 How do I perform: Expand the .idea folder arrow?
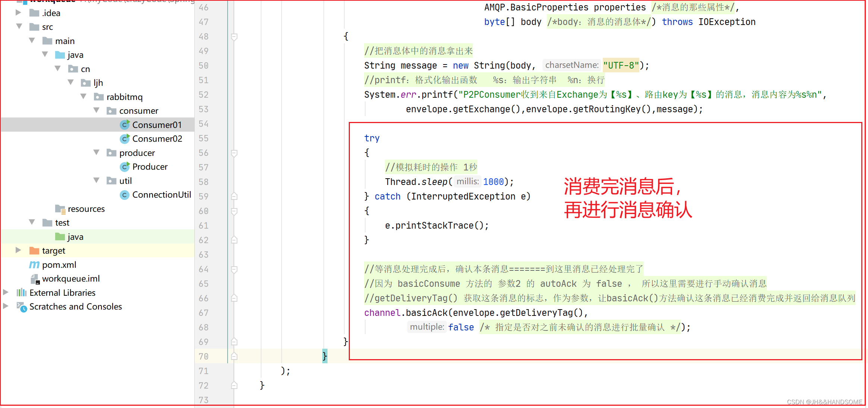(18, 13)
